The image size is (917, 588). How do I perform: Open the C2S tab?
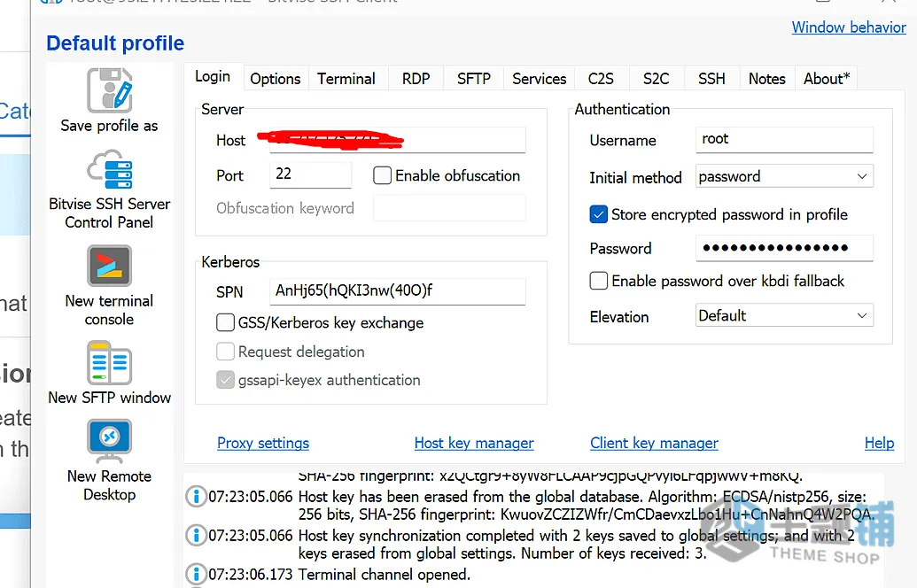602,79
